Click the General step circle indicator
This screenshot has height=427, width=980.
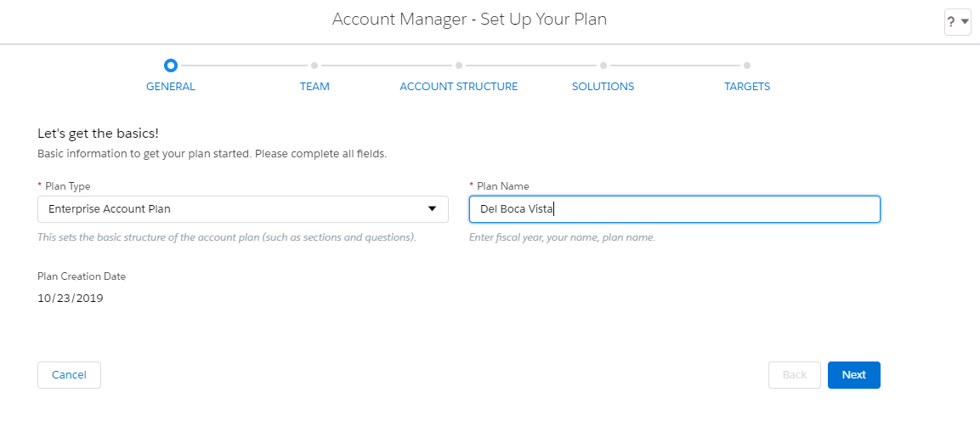click(x=171, y=65)
